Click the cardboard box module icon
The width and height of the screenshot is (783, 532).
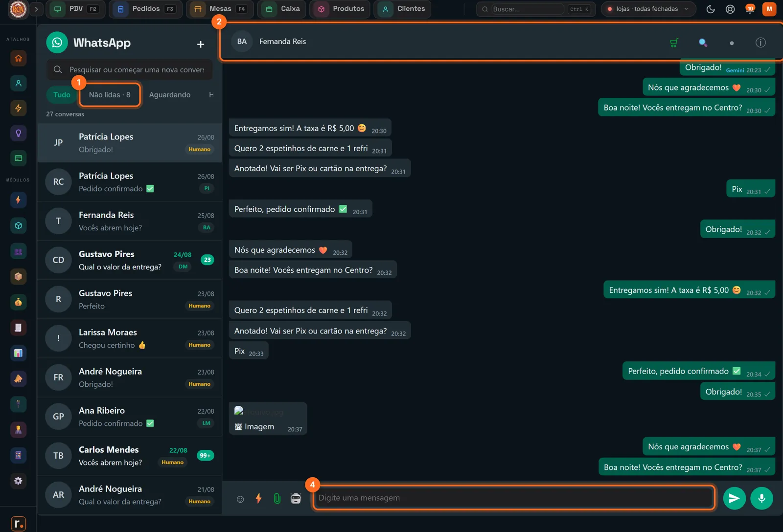point(18,276)
